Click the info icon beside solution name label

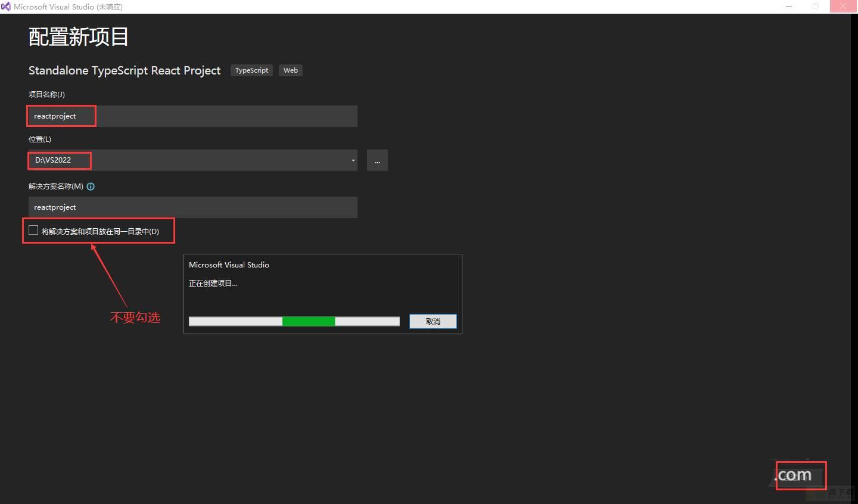(x=91, y=186)
